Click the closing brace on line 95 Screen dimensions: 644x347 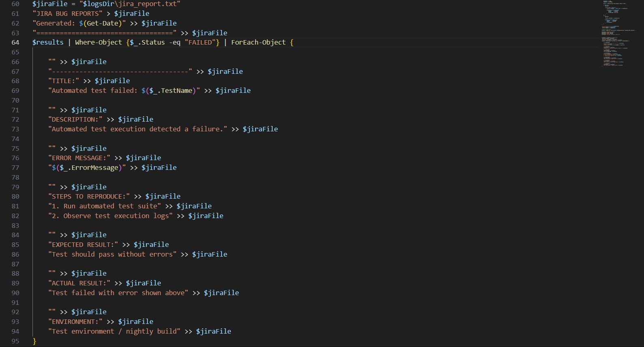coord(34,341)
